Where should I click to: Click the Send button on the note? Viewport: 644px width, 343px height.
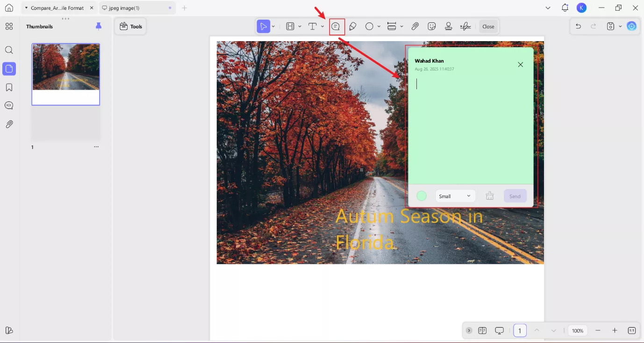point(515,196)
